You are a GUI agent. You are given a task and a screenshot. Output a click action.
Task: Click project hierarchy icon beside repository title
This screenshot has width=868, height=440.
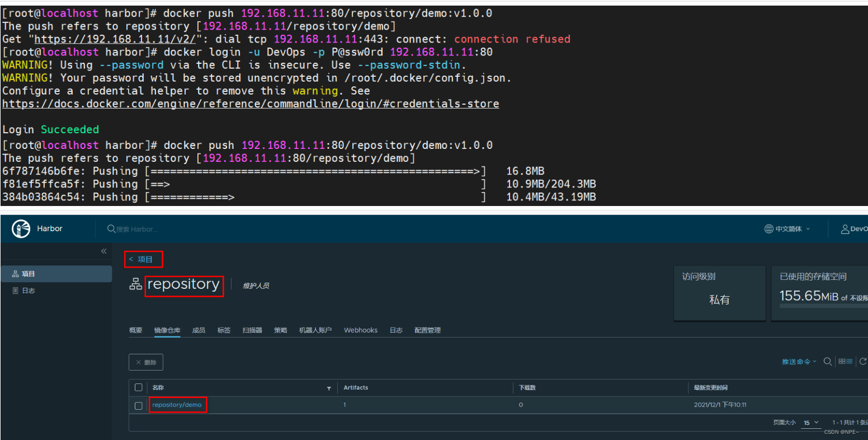click(x=136, y=284)
